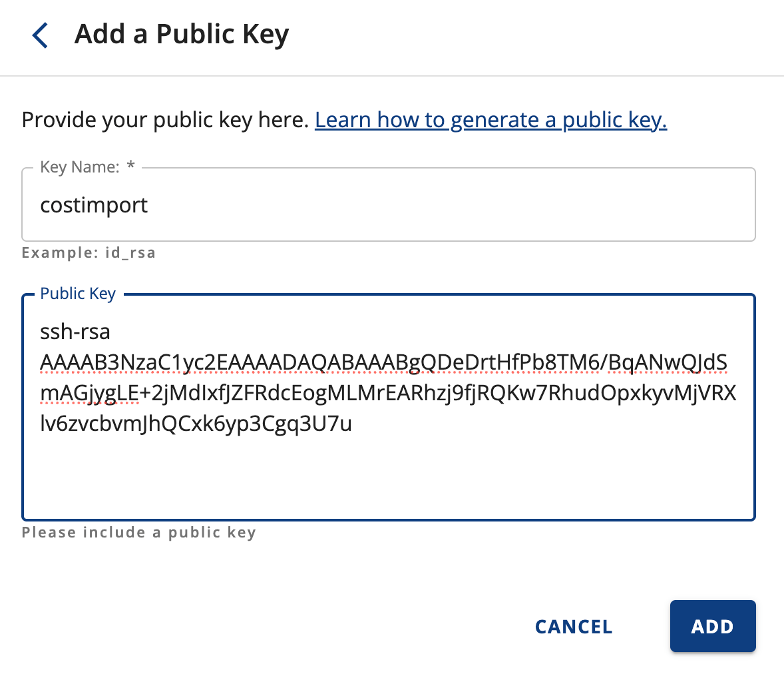Click the required asterisk beside Key Name
Image resolution: width=784 pixels, height=678 pixels.
(x=131, y=167)
